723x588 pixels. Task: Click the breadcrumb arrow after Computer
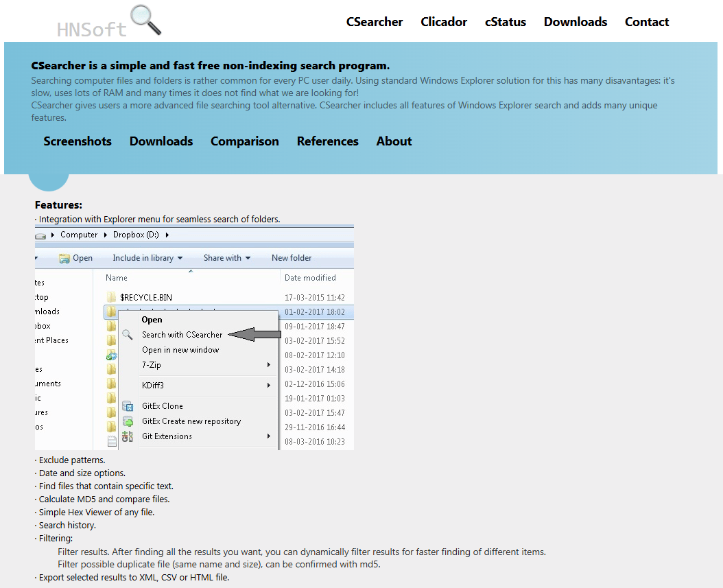(x=106, y=235)
